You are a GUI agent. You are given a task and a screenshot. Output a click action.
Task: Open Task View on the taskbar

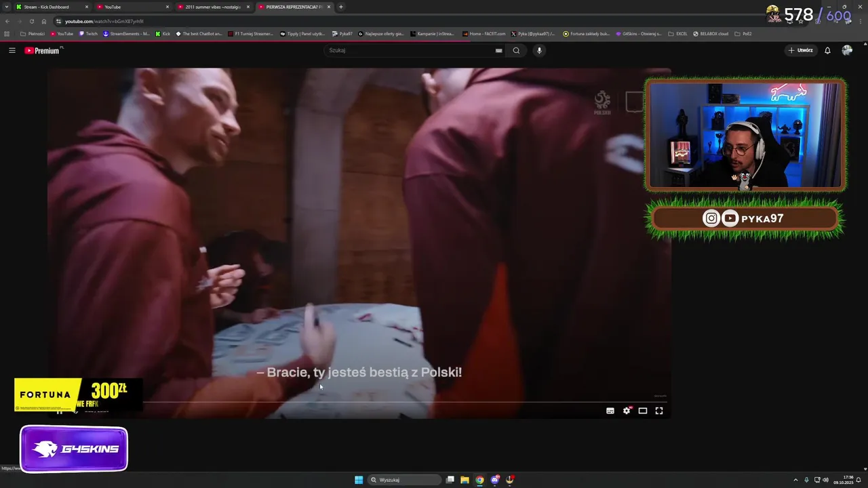450,480
